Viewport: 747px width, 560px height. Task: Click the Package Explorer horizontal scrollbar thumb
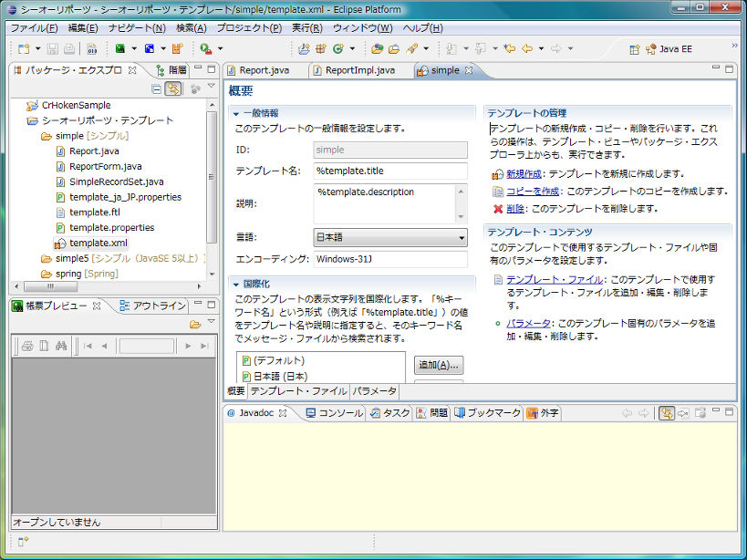[x=50, y=286]
